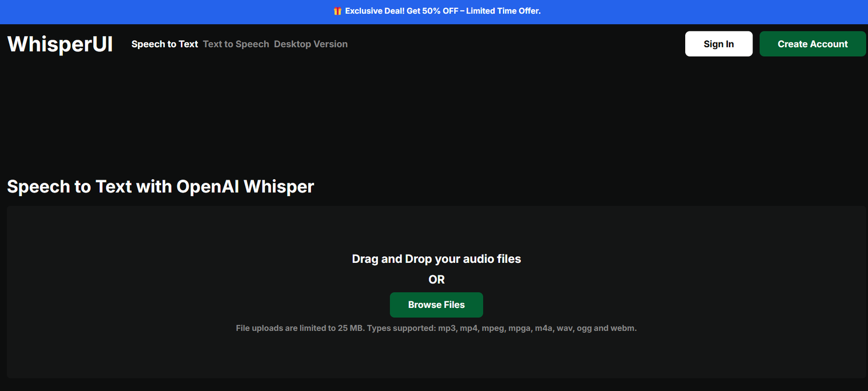Screen dimensions: 868x391
Task: Click 'wav' in the supported types list
Action: tap(564, 328)
